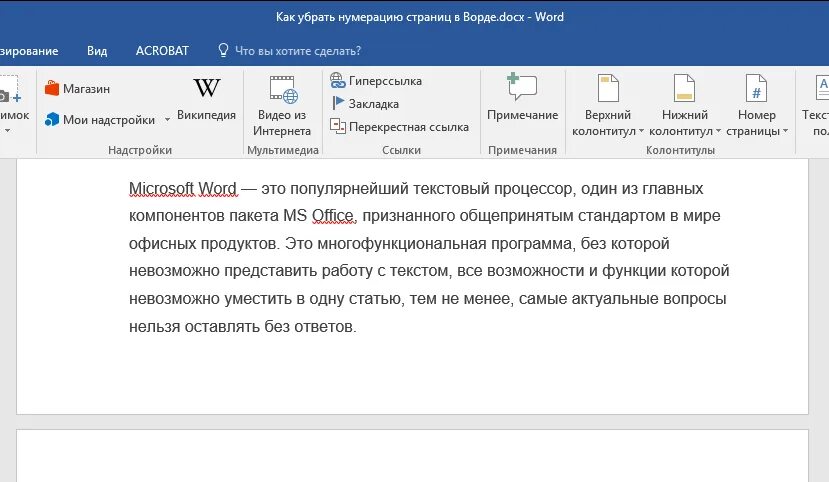Click the Мультимедиа group label

pyautogui.click(x=283, y=150)
